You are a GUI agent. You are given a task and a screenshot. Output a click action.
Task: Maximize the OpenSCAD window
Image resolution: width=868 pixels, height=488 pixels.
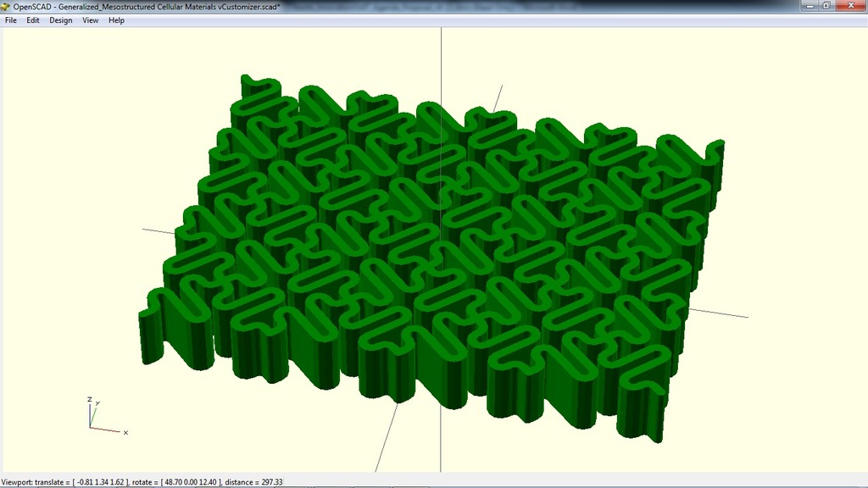click(x=826, y=6)
